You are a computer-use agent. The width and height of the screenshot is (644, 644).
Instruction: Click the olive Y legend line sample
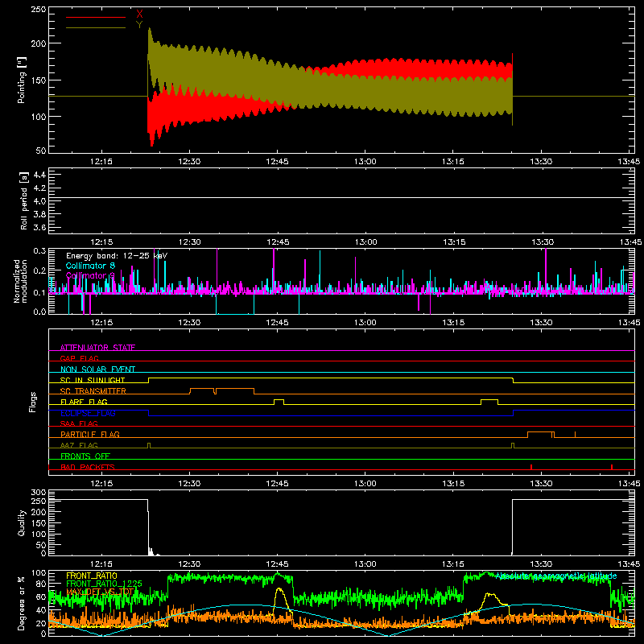96,27
